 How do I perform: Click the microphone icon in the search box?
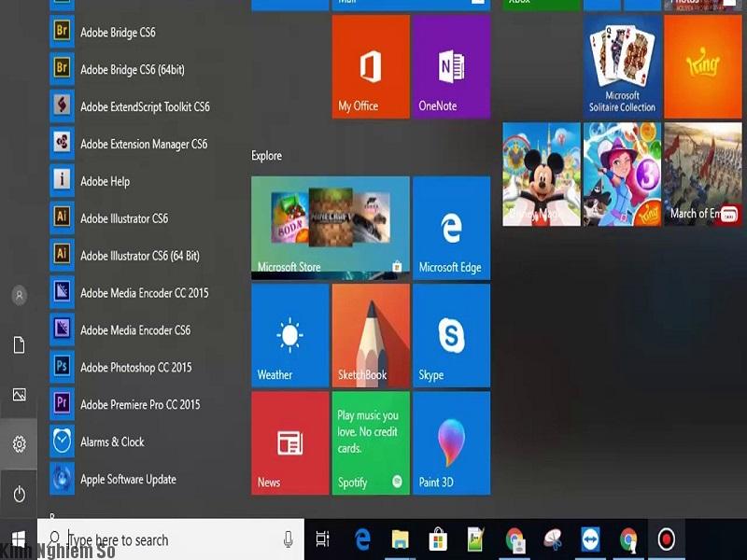pos(288,539)
